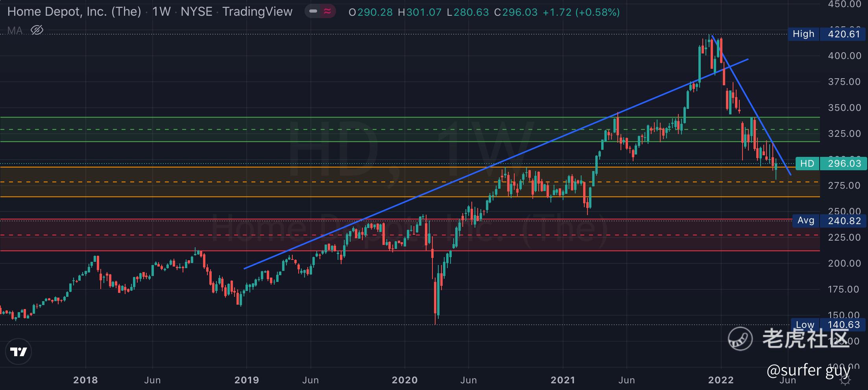Click the Avg 240.82 price label
Image resolution: width=868 pixels, height=390 pixels.
[x=829, y=221]
